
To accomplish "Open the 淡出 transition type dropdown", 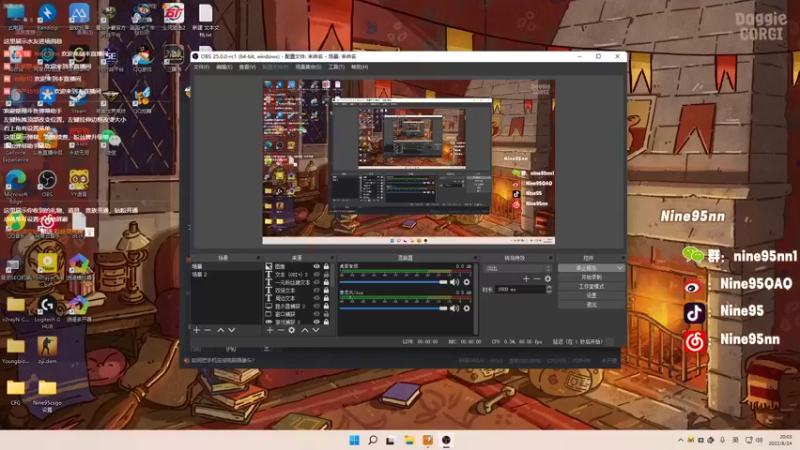I will click(517, 268).
